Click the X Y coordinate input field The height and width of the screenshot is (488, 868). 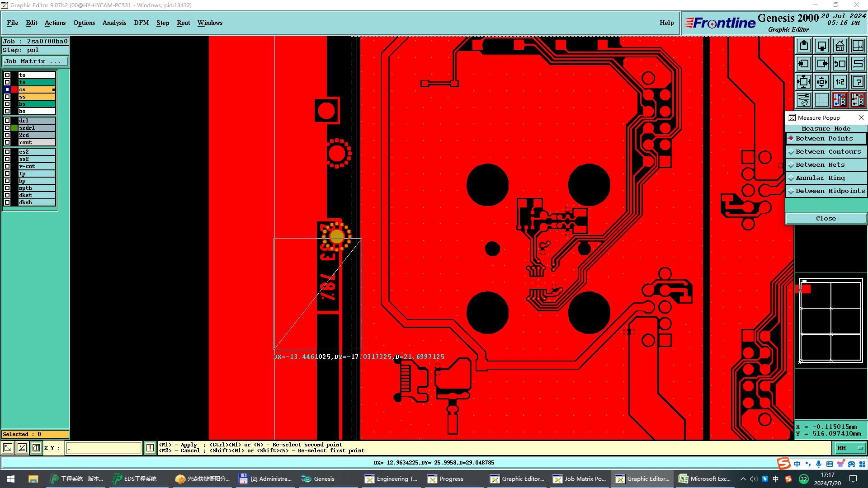click(104, 448)
